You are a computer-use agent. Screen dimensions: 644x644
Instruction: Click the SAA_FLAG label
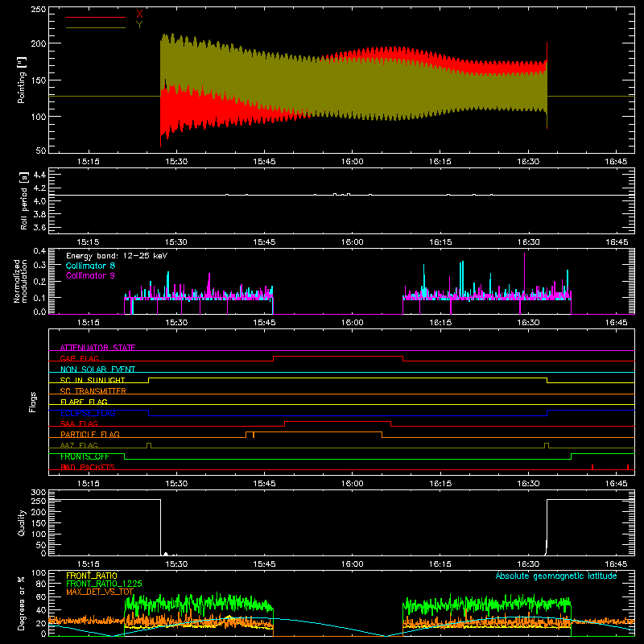tap(79, 423)
